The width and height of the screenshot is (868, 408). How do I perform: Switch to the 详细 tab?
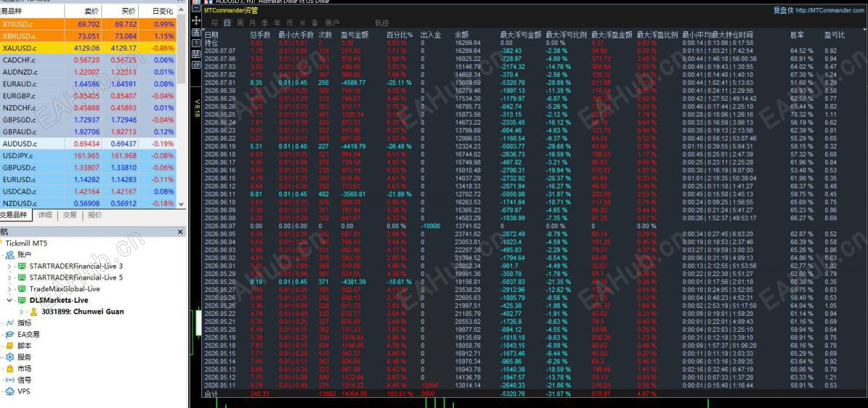tap(45, 215)
